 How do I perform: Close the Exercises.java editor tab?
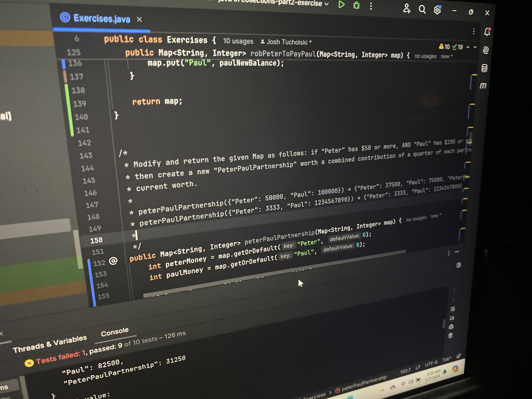coord(139,20)
